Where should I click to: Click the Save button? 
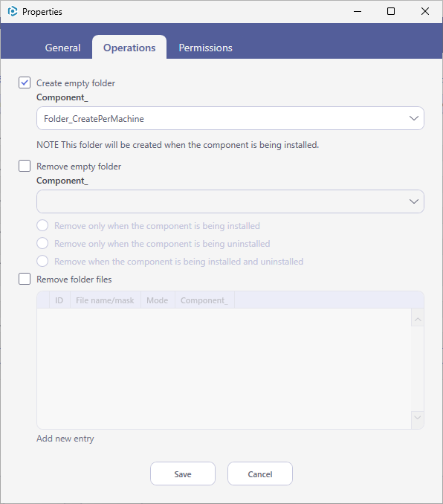pyautogui.click(x=183, y=474)
